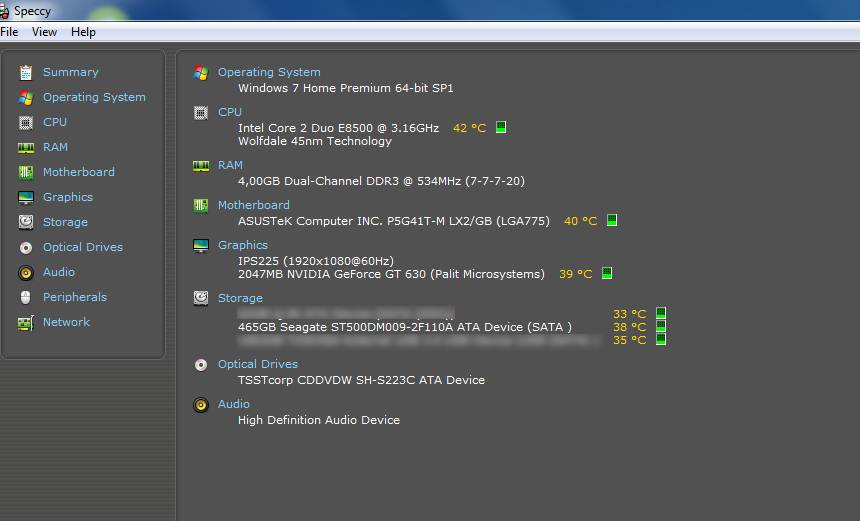
Task: Select Optical Drives in the sidebar
Action: [x=83, y=247]
